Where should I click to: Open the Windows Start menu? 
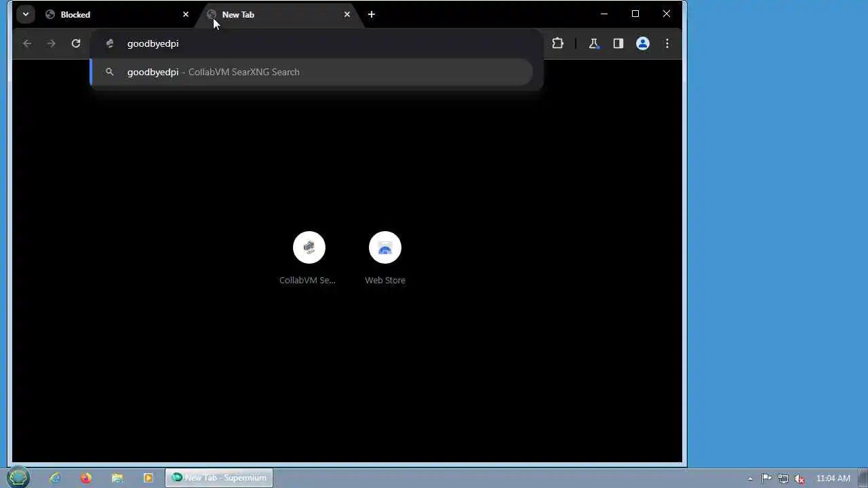(18, 478)
